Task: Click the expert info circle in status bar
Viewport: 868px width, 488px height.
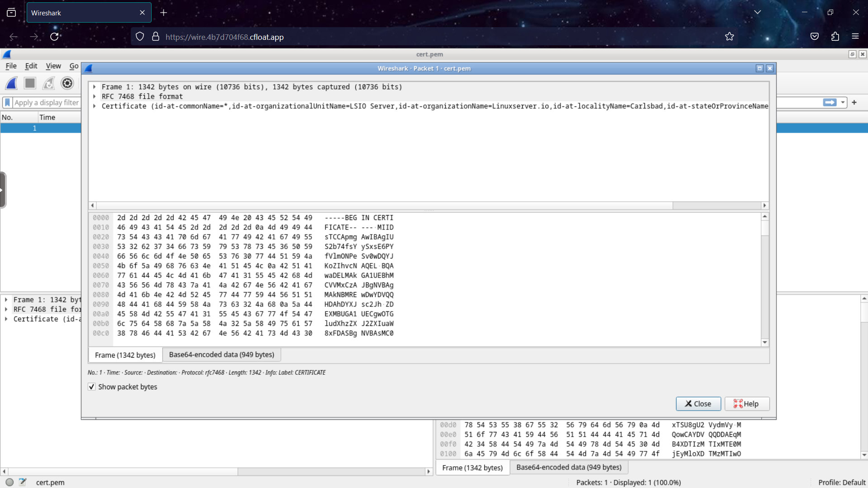Action: click(x=10, y=482)
